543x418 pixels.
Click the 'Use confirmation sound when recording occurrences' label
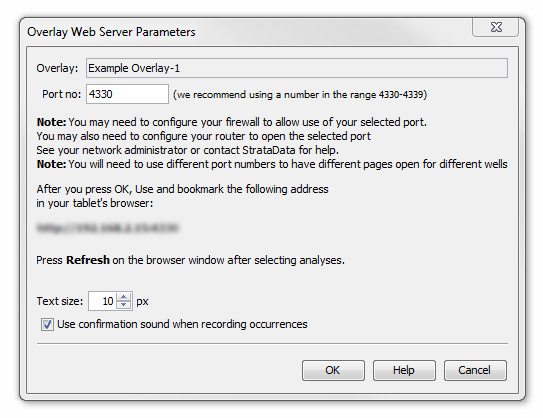[182, 324]
